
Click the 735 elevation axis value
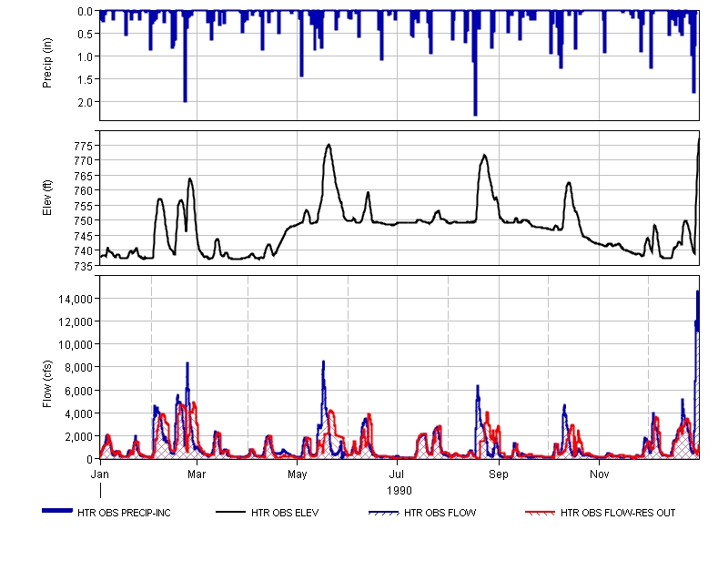tap(84, 266)
